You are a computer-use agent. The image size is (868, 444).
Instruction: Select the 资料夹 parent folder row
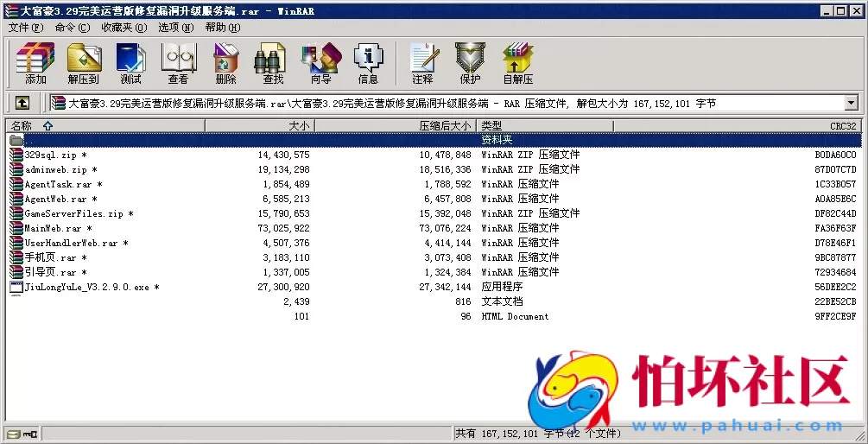(434, 140)
